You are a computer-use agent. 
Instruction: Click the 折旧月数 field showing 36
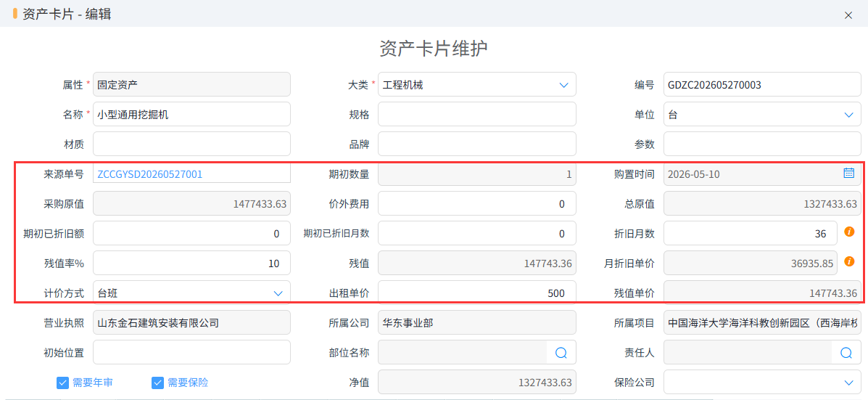(750, 233)
